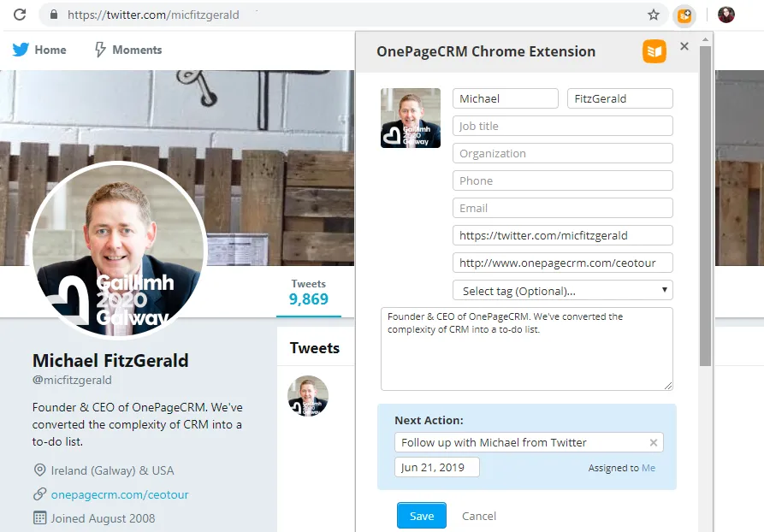Click the Moments lightning bolt icon

click(100, 50)
